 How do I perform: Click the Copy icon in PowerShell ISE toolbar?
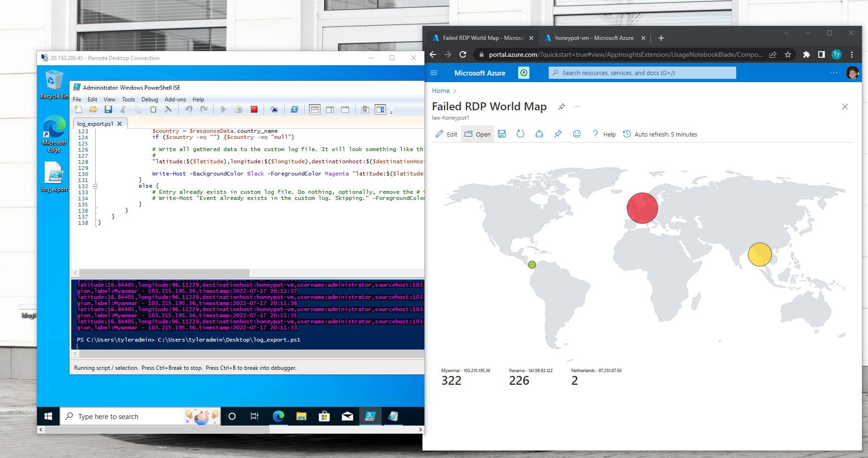138,109
